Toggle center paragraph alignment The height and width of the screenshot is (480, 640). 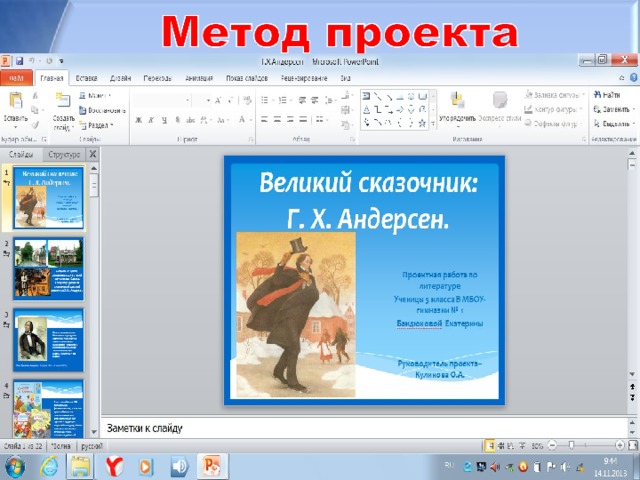(277, 119)
